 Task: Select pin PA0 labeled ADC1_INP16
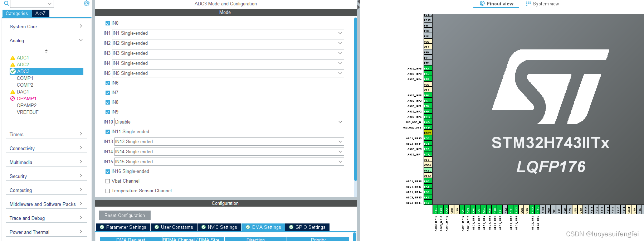click(x=428, y=181)
